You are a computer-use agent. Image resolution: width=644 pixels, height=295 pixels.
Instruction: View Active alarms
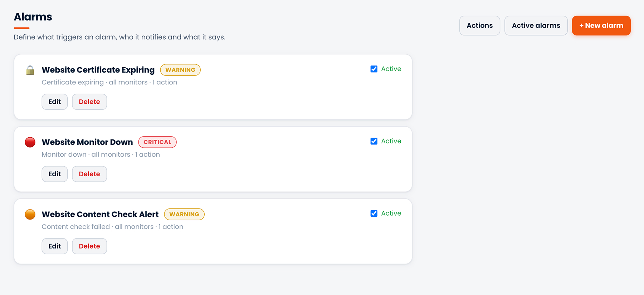click(536, 25)
